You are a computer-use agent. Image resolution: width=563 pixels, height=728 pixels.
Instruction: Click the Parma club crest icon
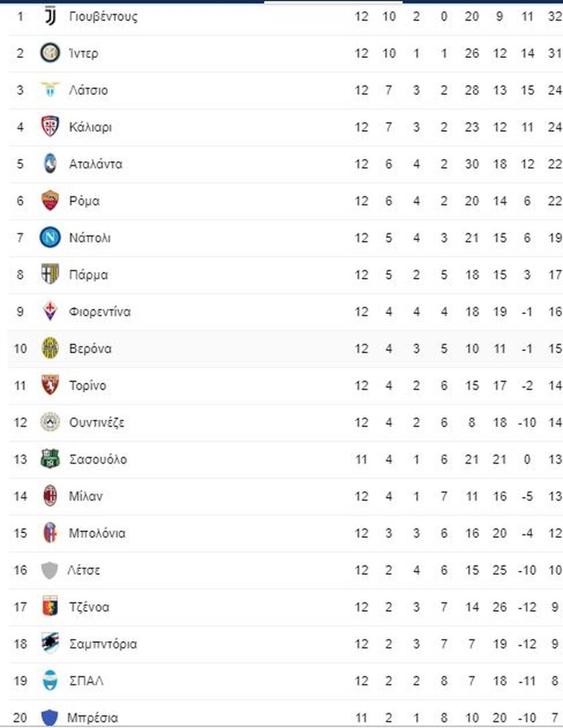tap(50, 274)
